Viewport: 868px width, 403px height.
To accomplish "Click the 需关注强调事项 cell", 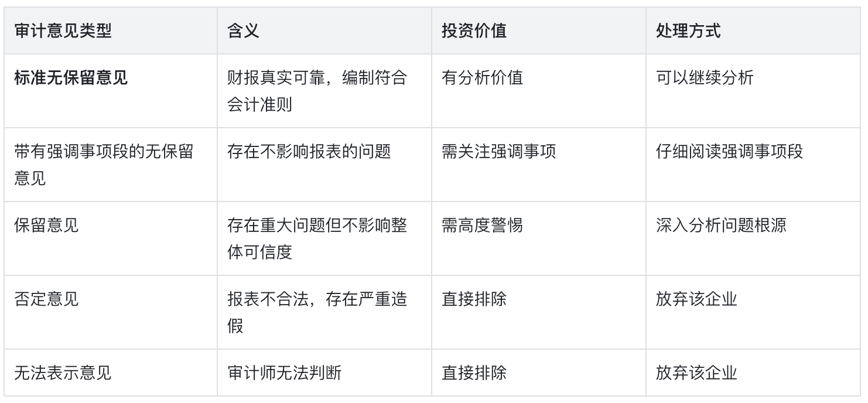I will [539, 165].
